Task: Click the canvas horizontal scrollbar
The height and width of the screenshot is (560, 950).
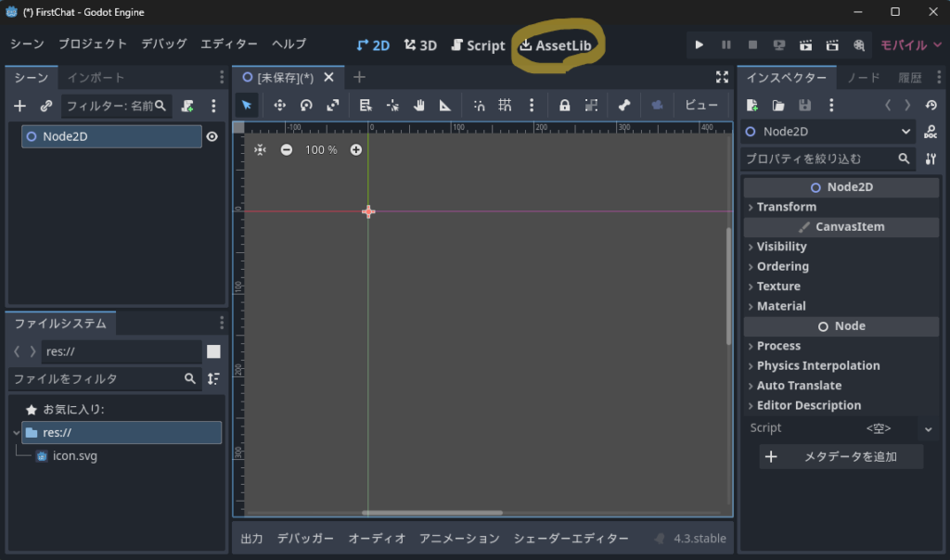Action: click(432, 513)
